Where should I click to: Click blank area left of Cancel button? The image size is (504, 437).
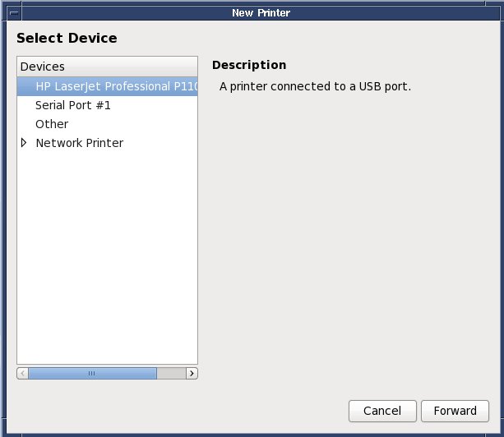point(206,410)
